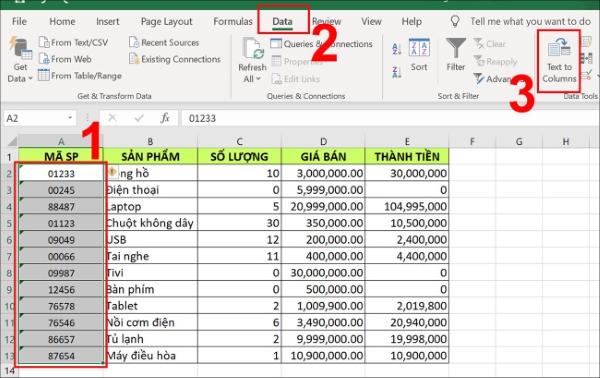Viewport: 600px width, 378px height.
Task: Click From Text/CSV import icon
Action: [44, 42]
